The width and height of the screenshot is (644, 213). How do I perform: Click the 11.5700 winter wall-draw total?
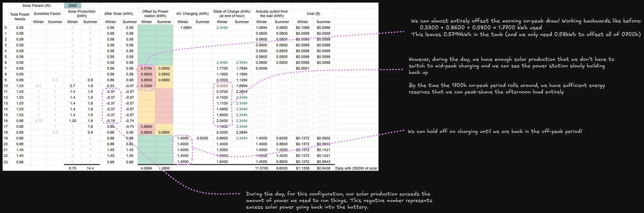tap(261, 168)
